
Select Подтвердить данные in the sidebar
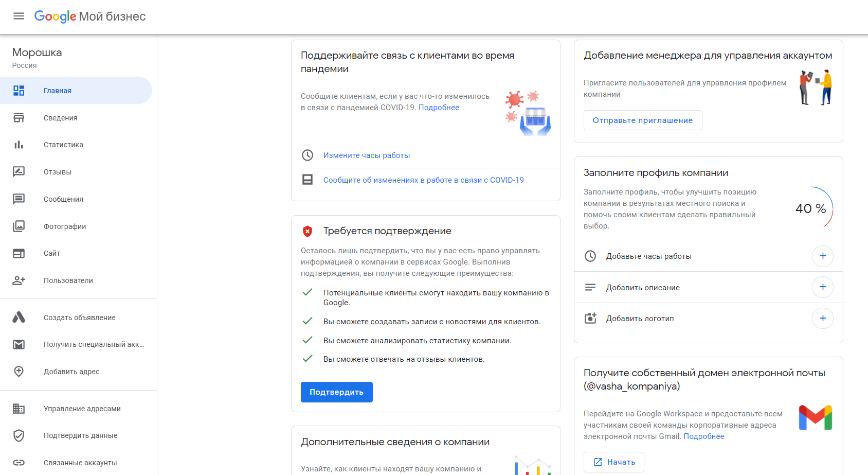(76, 435)
